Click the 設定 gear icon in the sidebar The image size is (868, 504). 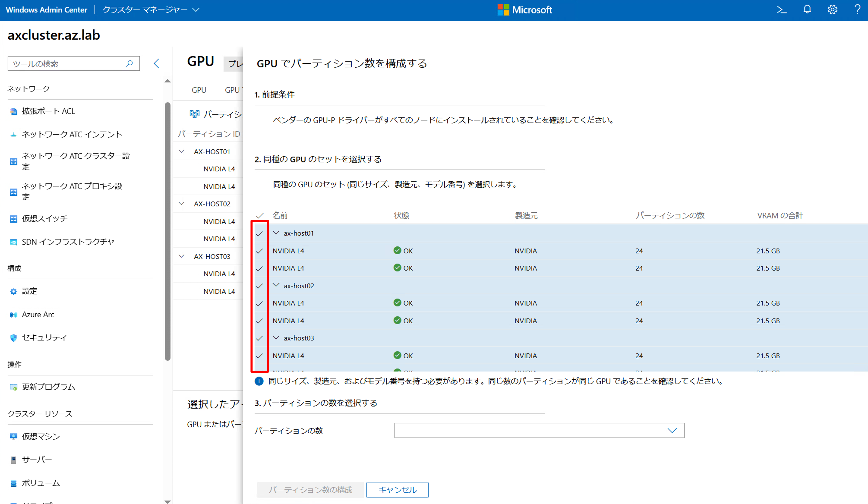pos(13,291)
